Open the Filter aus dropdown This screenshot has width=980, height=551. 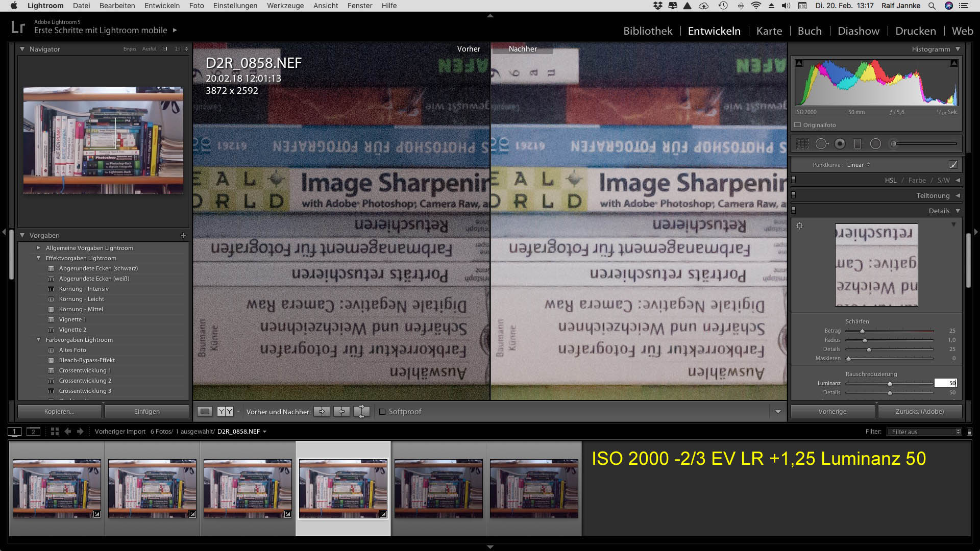pyautogui.click(x=924, y=432)
